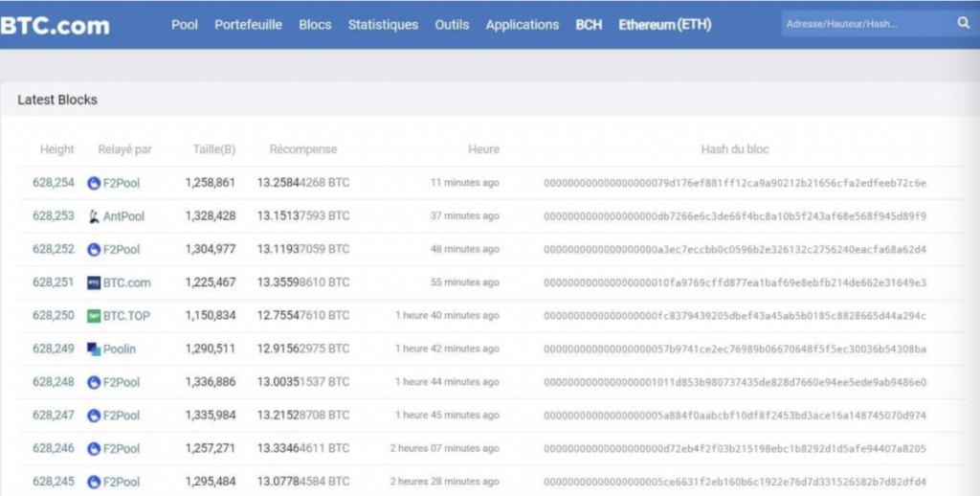Click the Poolin icon for block 628,249

[94, 349]
